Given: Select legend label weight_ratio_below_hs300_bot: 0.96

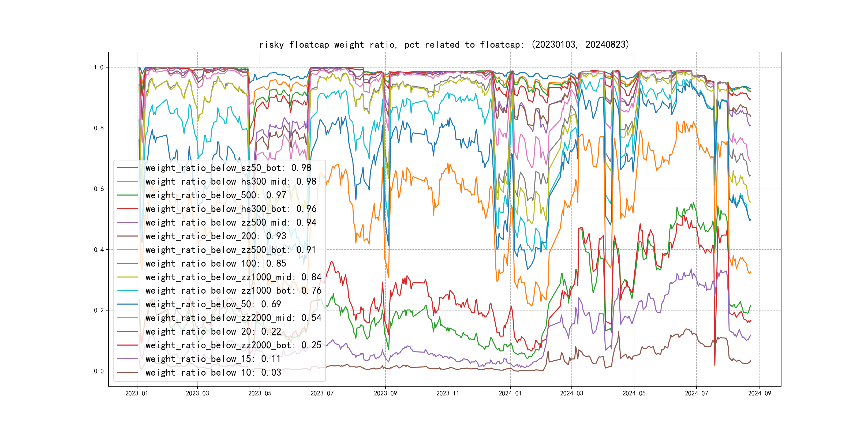Looking at the screenshot, I should [x=231, y=209].
